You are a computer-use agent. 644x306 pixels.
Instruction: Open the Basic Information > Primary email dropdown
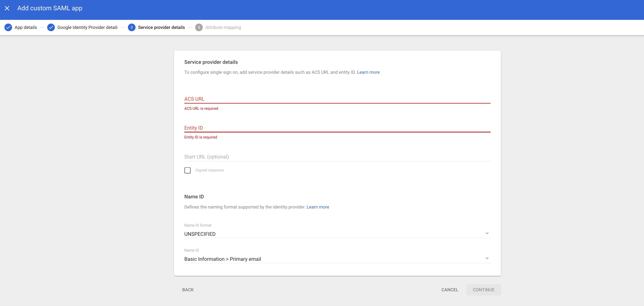click(325, 259)
